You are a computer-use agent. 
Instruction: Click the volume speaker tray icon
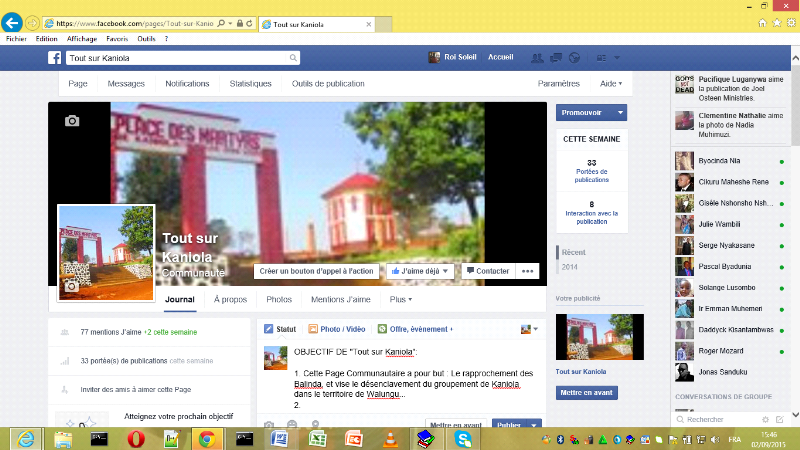(x=715, y=439)
